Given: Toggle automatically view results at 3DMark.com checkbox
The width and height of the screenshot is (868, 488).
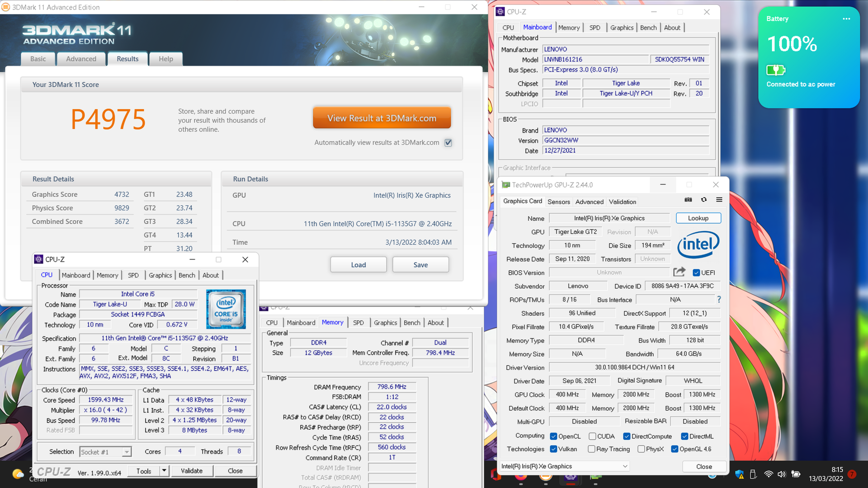Looking at the screenshot, I should point(448,143).
